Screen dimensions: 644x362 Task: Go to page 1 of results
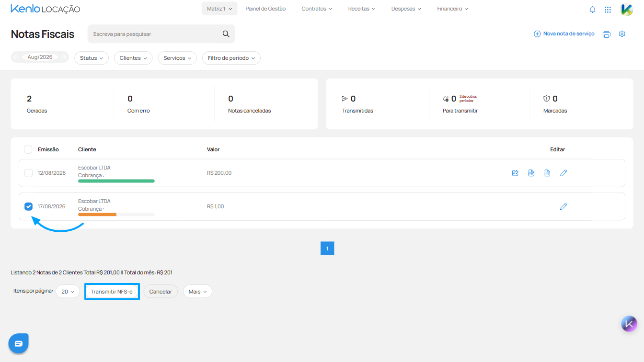click(327, 249)
